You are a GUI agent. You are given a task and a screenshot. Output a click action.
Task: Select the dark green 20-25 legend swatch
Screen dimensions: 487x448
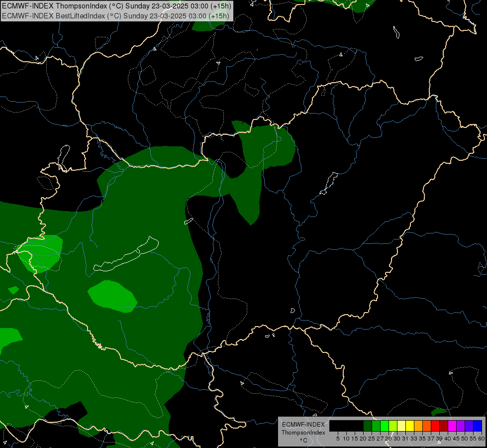coord(368,426)
